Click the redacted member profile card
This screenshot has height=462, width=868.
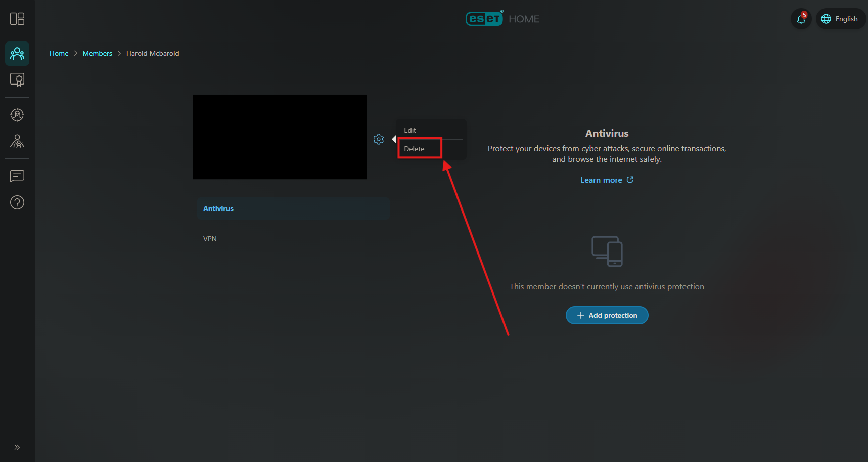(280, 137)
